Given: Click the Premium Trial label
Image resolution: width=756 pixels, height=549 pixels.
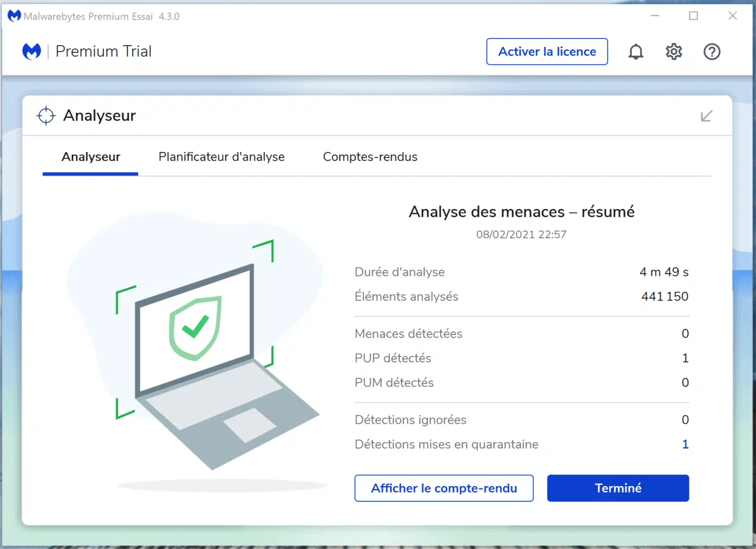Looking at the screenshot, I should pos(103,52).
